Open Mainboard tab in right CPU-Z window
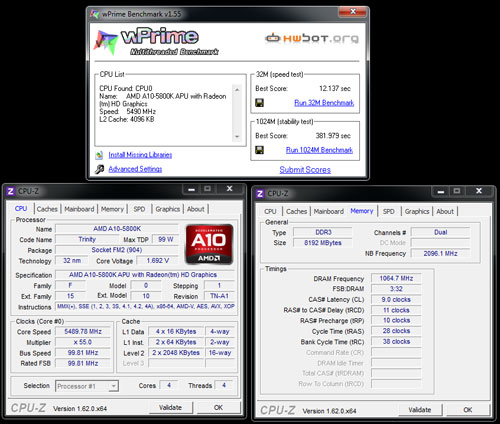Image resolution: width=500 pixels, height=424 pixels. pyautogui.click(x=329, y=211)
